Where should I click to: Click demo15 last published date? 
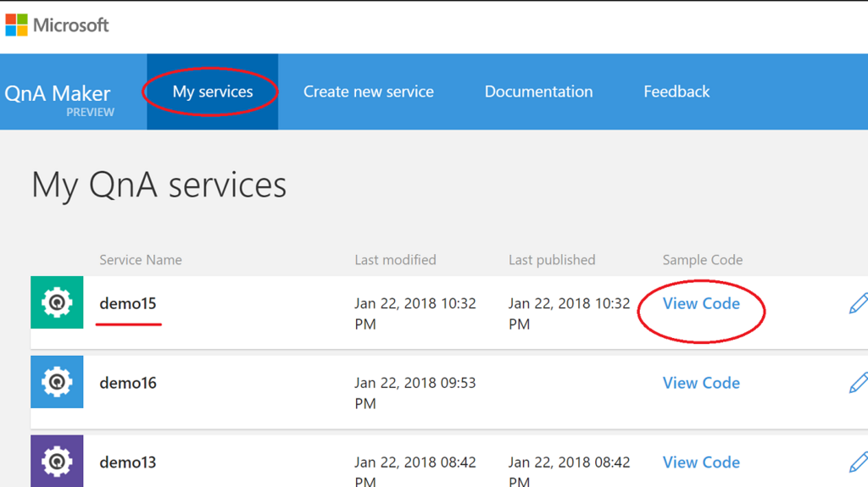[x=569, y=313]
